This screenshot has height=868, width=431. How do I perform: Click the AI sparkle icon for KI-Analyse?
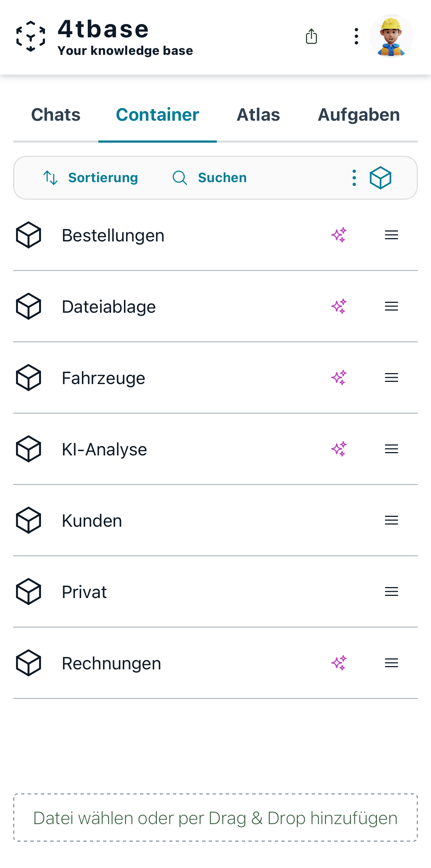coord(339,449)
